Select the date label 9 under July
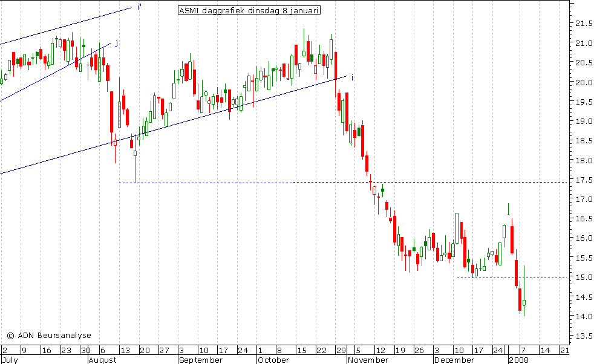 point(24,350)
